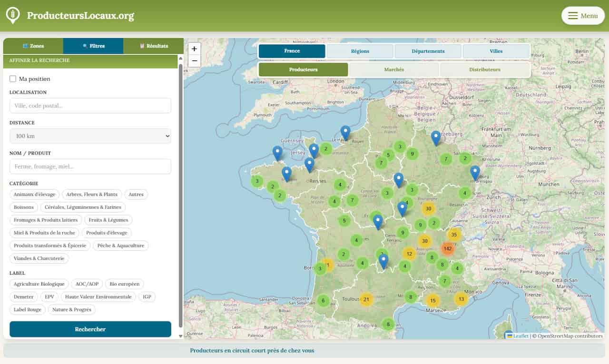Open the Distance 100 km dropdown
The height and width of the screenshot is (364, 609).
point(90,136)
